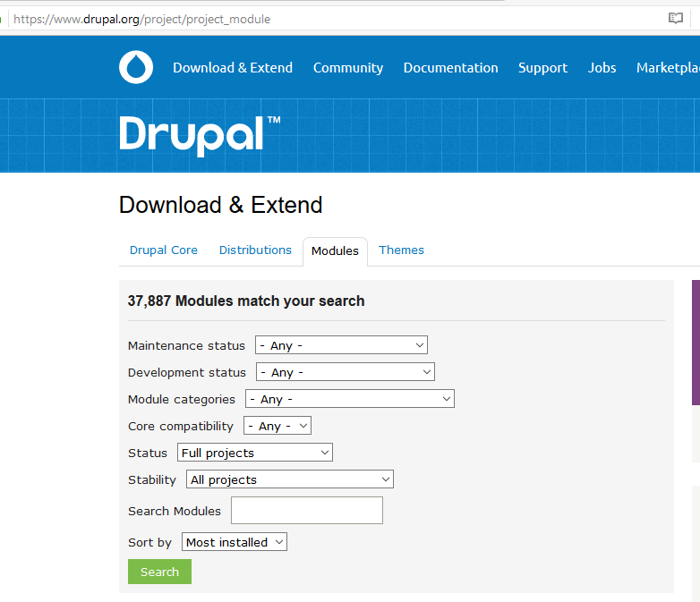700x602 pixels.
Task: Open Stability dropdown showing All projects
Action: 290,479
